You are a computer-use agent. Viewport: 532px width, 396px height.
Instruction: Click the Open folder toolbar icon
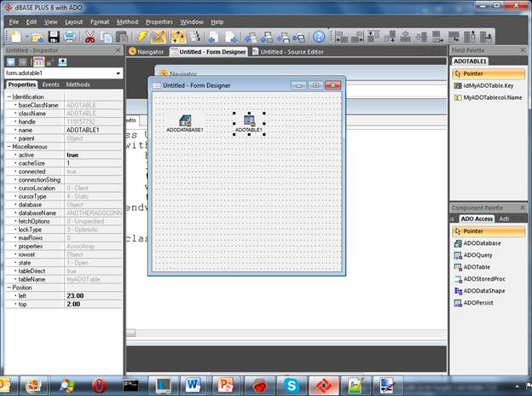(38, 37)
